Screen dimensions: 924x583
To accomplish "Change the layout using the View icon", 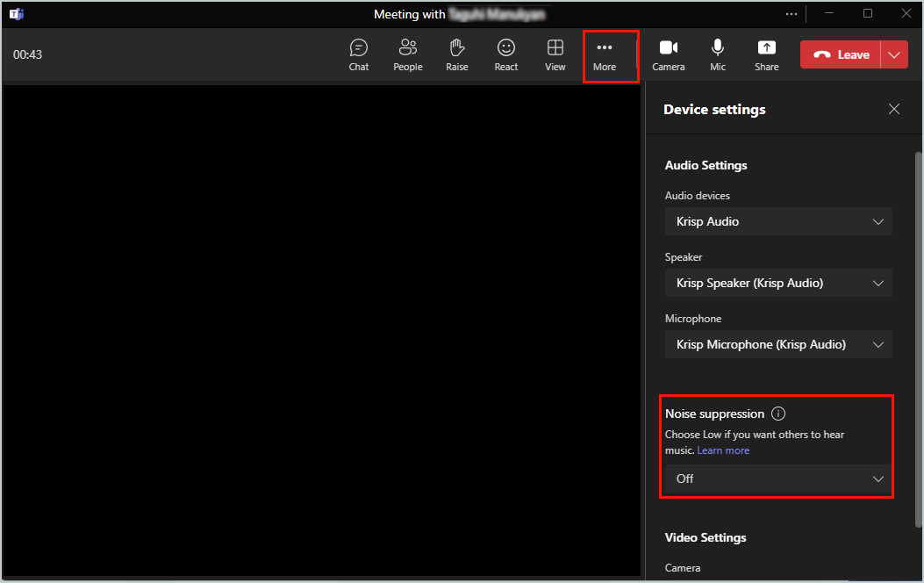I will tap(555, 54).
